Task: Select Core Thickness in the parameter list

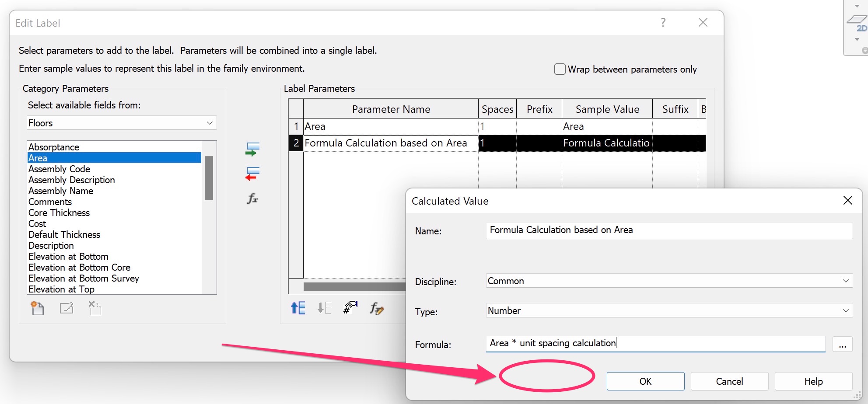Action: [x=59, y=212]
